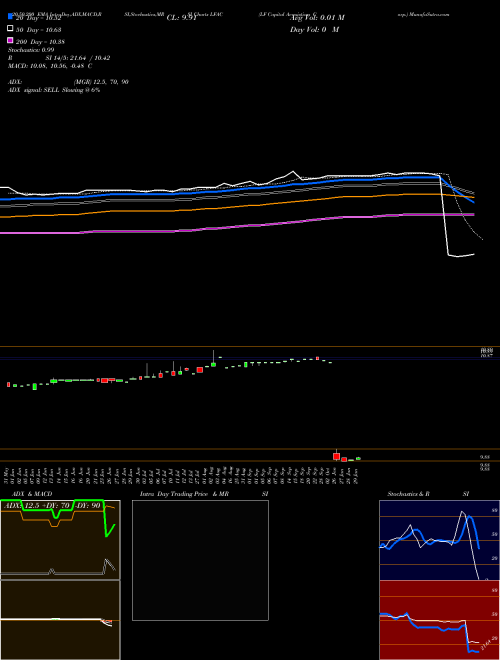This screenshot has width=500, height=660.
Task: Click the 'Stochastics: 0.99' readout
Action: (31, 50)
